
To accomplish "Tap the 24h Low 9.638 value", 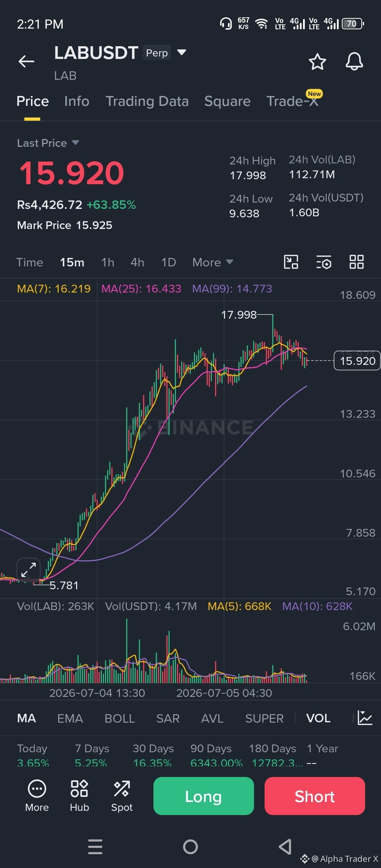I will click(x=244, y=213).
